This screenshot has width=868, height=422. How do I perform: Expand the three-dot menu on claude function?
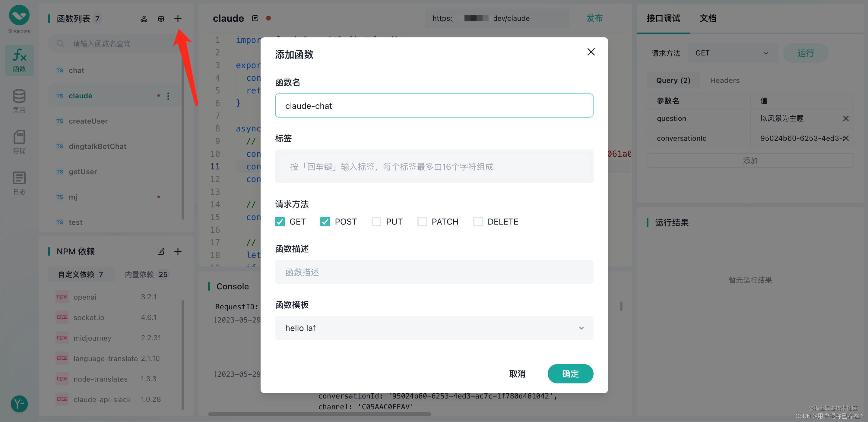(x=168, y=96)
